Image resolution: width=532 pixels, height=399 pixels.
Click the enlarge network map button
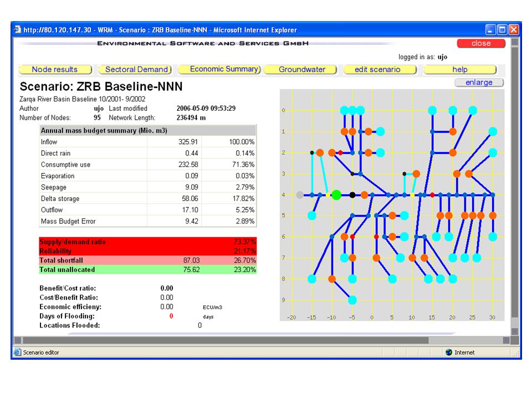point(479,83)
